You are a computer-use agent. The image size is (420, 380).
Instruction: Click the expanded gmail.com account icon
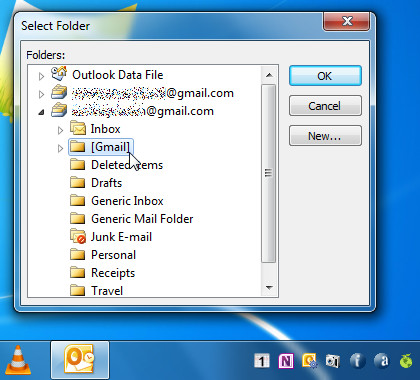(59, 110)
